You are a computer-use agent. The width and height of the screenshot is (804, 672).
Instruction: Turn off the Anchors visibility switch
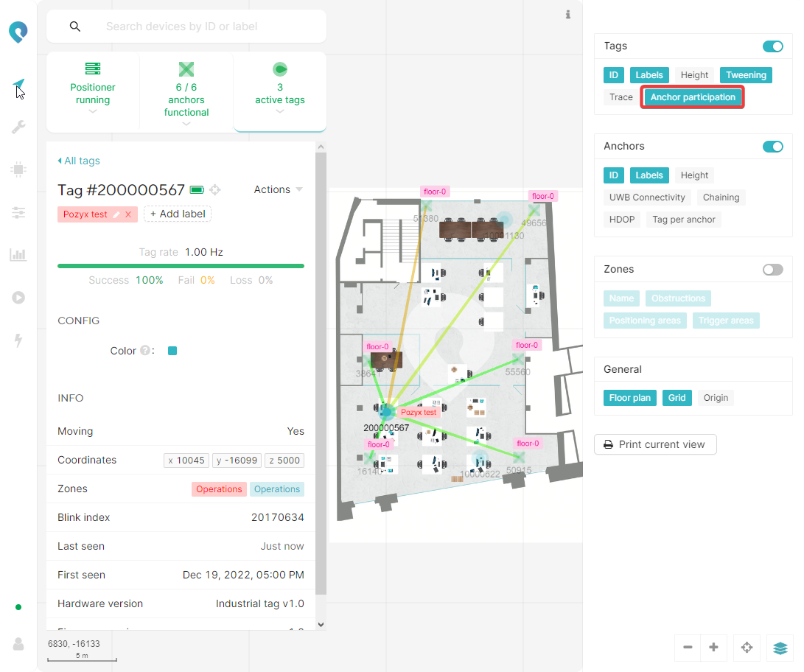coord(772,147)
